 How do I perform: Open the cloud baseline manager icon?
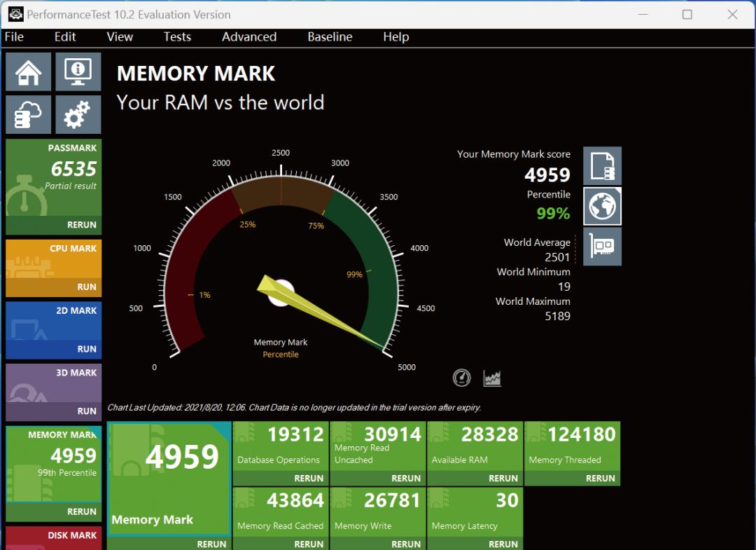coord(29,114)
